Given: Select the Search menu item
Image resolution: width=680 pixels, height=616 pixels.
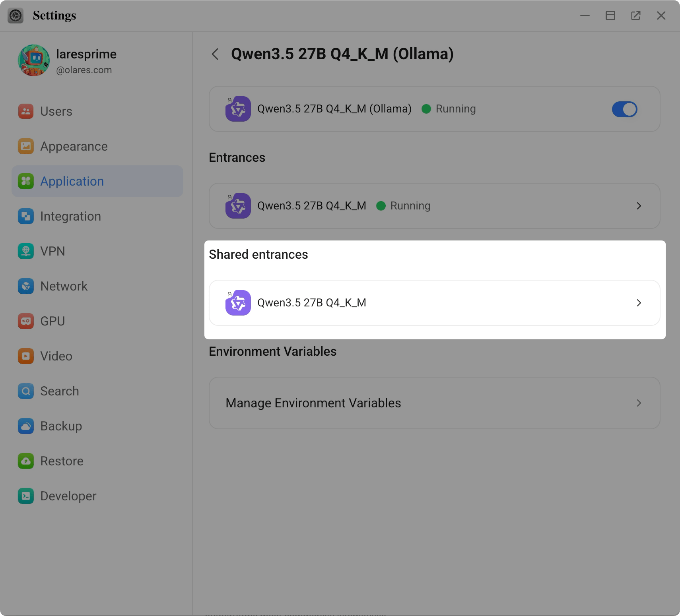Looking at the screenshot, I should (60, 391).
